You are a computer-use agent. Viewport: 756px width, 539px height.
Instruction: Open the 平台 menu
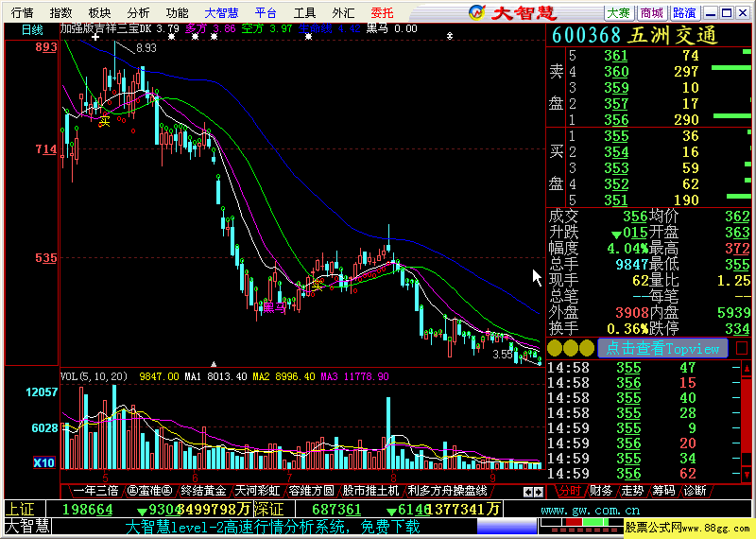266,12
